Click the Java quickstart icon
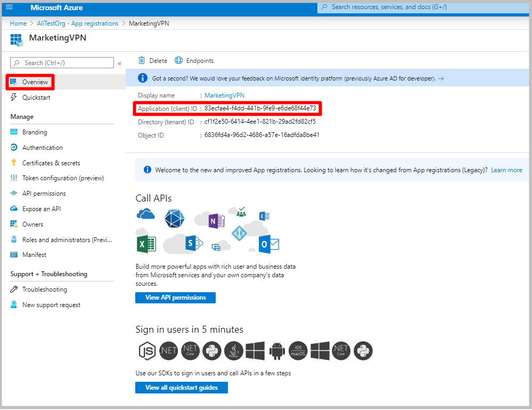The width and height of the screenshot is (532, 410). [x=234, y=351]
